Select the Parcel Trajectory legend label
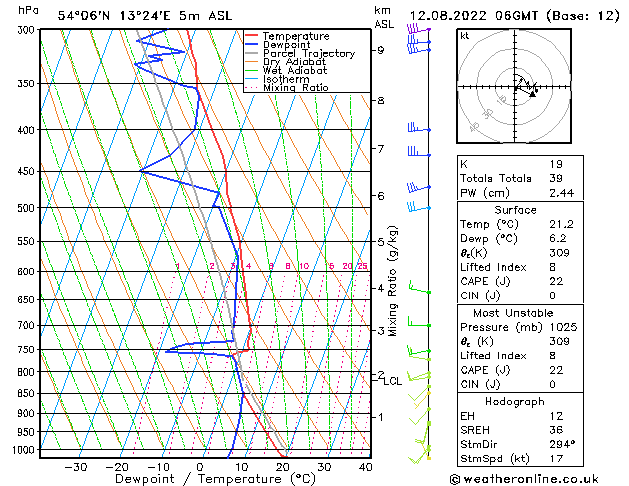 click(x=309, y=53)
